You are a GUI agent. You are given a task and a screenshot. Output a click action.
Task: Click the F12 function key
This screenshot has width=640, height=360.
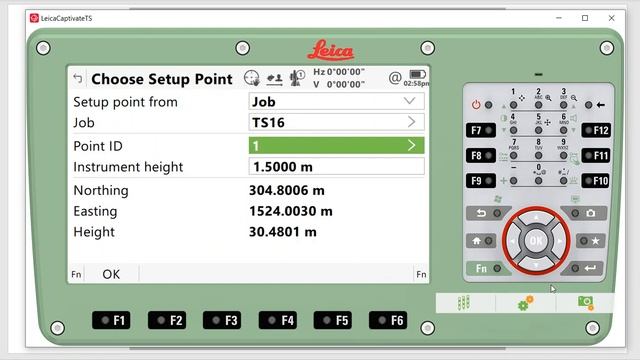(x=596, y=130)
